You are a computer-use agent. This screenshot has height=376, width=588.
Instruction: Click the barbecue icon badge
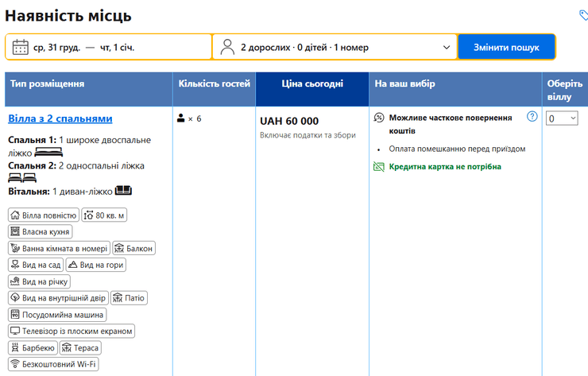14,347
